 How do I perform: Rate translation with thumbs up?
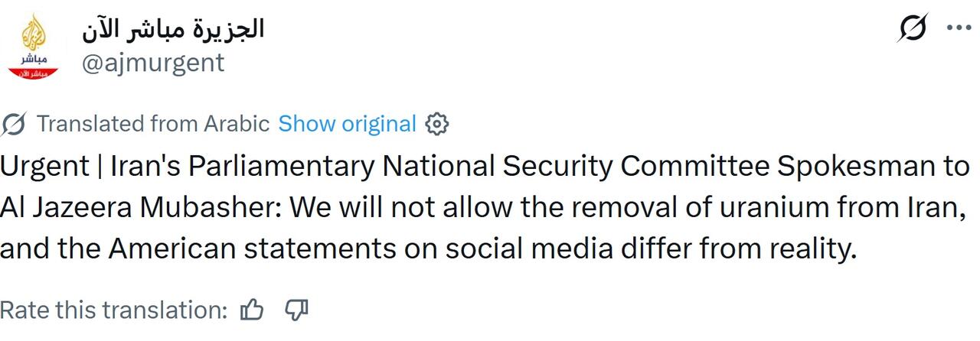click(x=252, y=310)
